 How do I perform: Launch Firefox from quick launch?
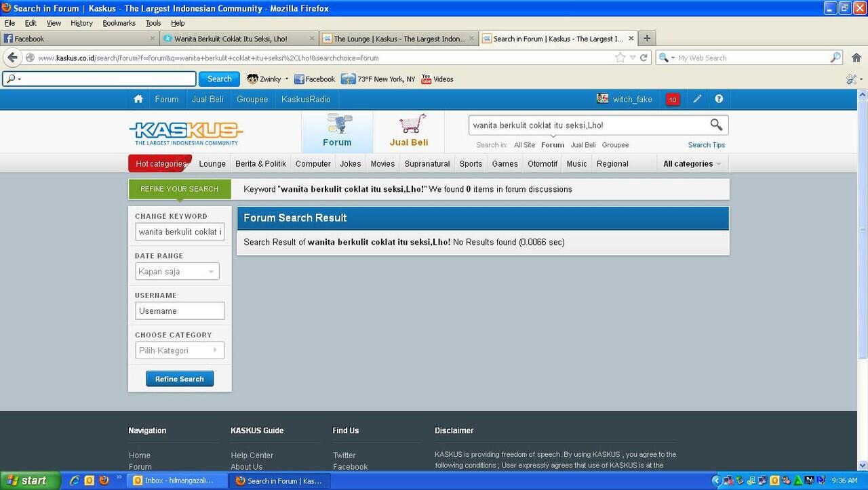[x=104, y=481]
